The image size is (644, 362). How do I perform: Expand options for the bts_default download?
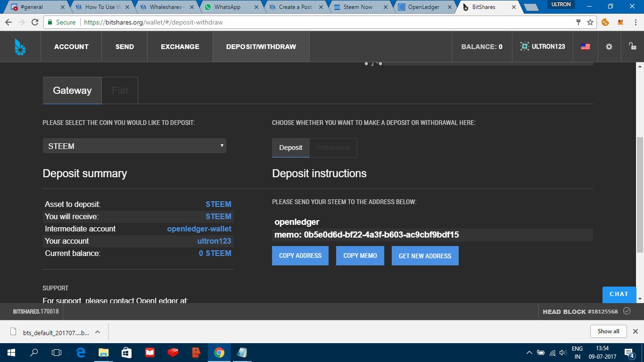98,332
